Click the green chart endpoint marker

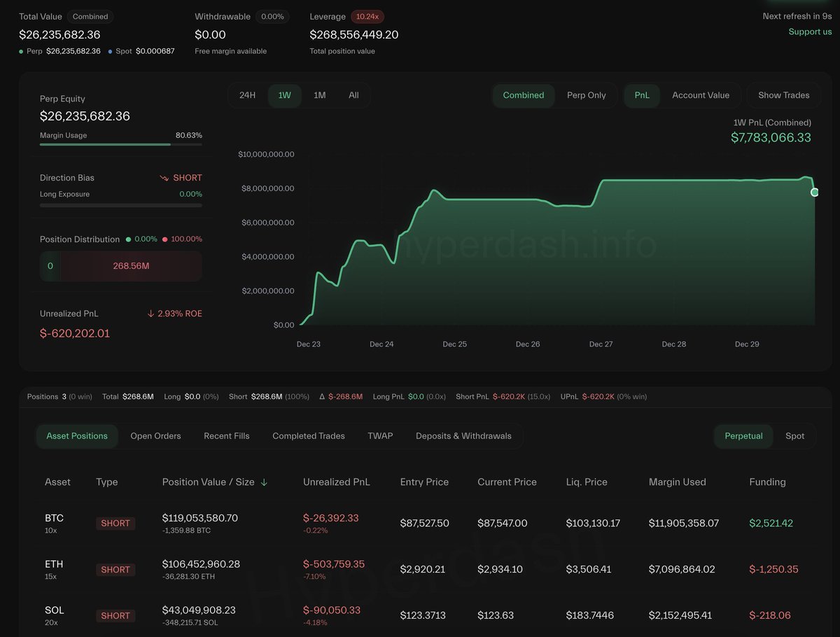[x=814, y=192]
